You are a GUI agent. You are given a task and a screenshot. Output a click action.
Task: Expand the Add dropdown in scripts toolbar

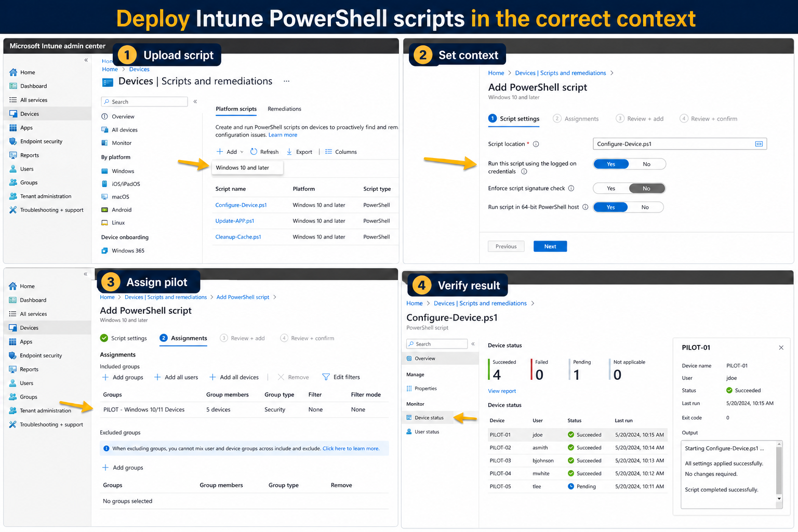click(230, 152)
